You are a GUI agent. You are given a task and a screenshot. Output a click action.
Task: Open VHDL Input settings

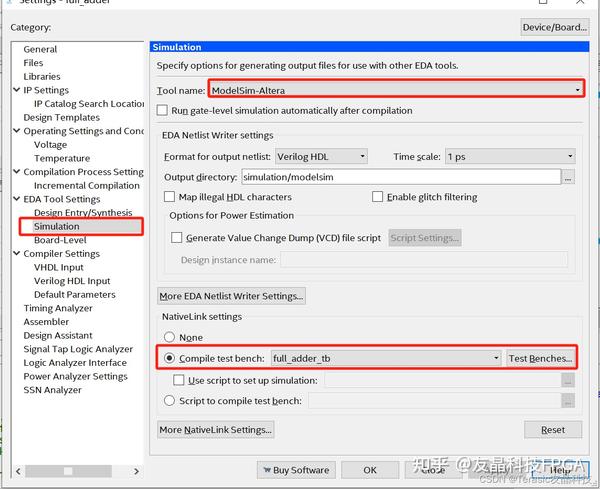coord(59,267)
